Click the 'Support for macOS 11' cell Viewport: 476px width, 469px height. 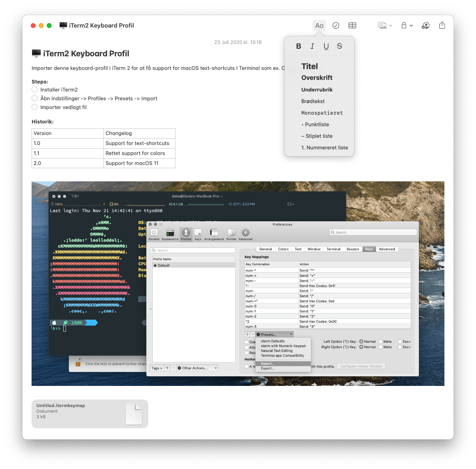(139, 163)
